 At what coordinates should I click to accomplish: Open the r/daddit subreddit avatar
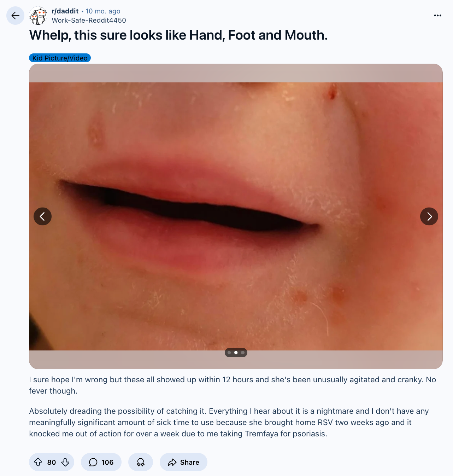[38, 16]
